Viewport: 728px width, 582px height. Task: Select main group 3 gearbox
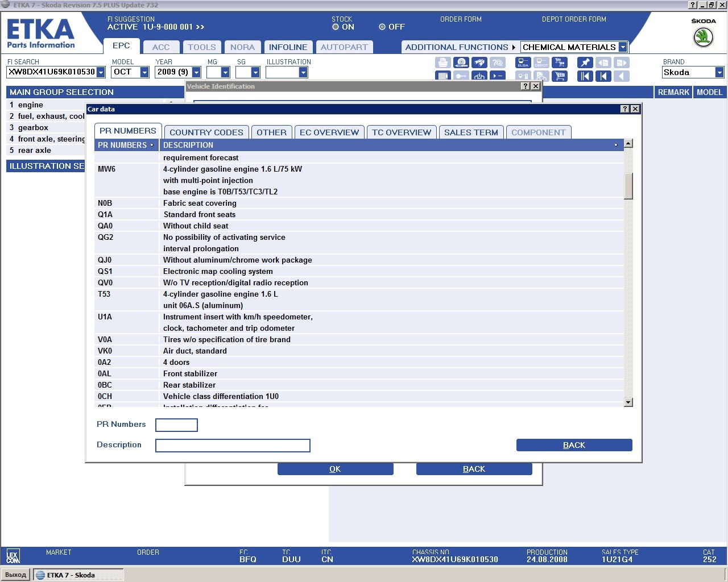click(x=45, y=127)
